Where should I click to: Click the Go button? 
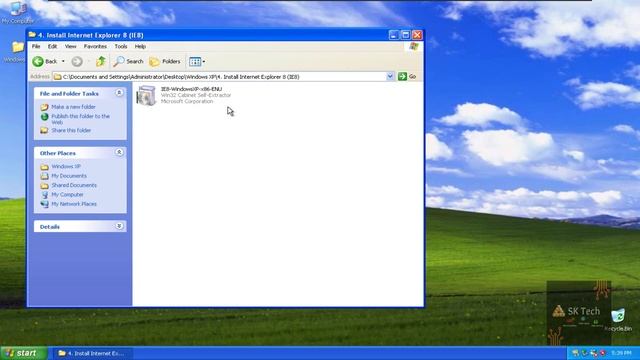pos(407,76)
